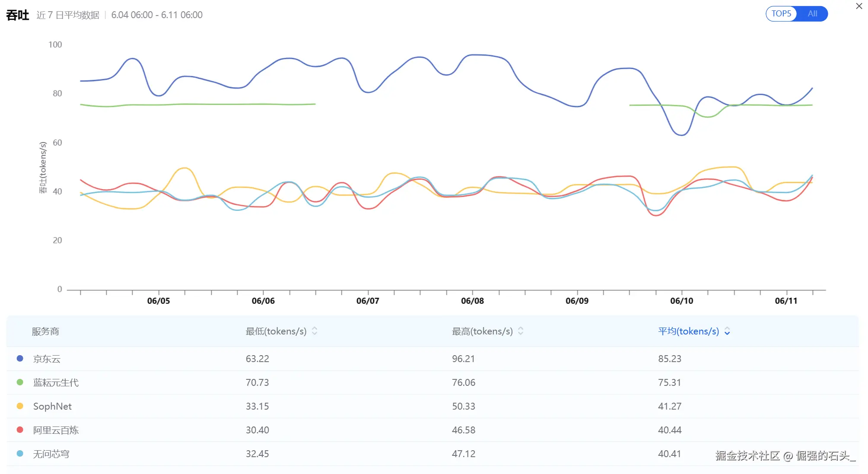Click 蓝耘元生代 maximum value 76.06
This screenshot has height=474, width=868.
(464, 382)
